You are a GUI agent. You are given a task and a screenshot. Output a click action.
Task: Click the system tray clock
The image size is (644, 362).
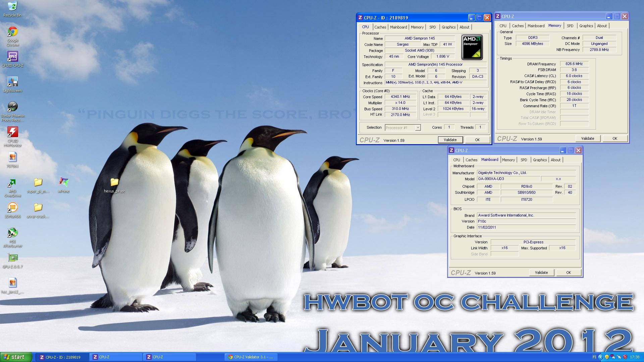(x=635, y=357)
